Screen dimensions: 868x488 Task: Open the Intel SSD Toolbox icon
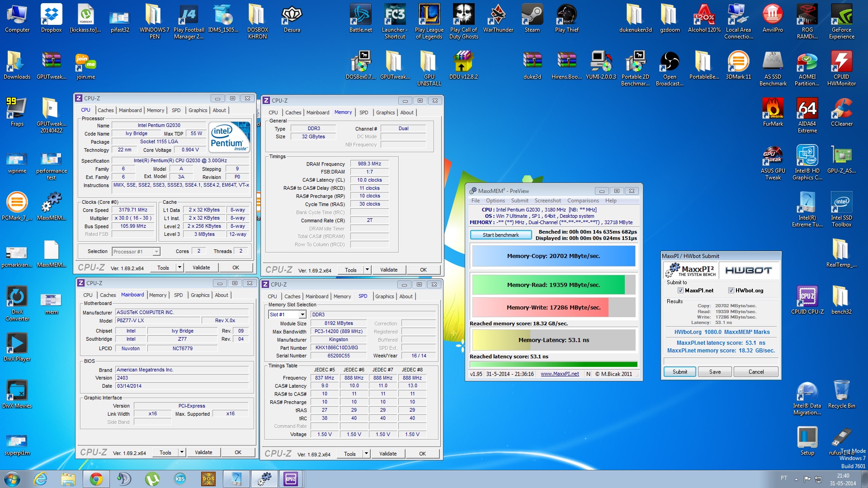pyautogui.click(x=841, y=209)
